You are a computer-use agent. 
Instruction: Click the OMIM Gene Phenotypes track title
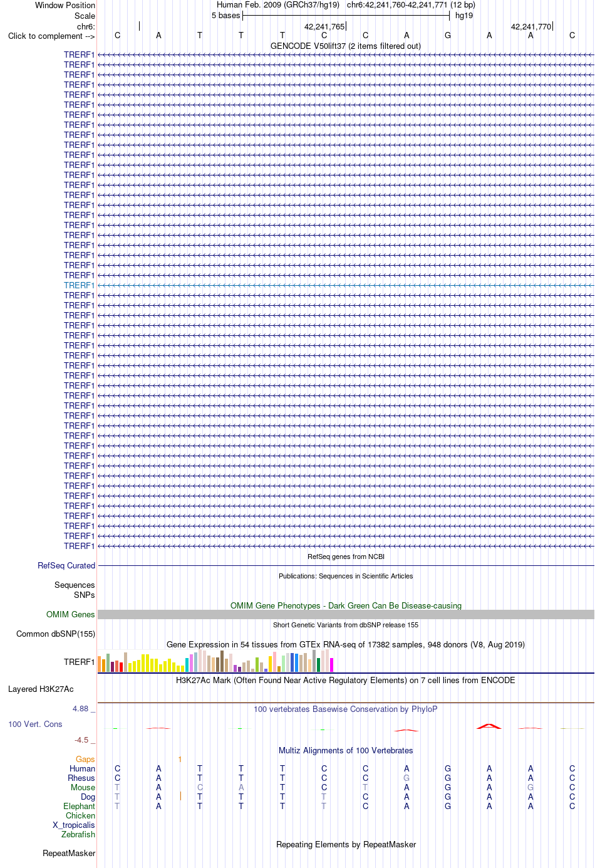tap(346, 605)
